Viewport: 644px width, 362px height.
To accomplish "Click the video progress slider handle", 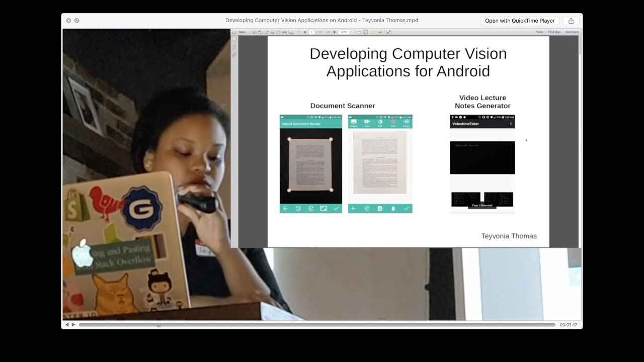I will [x=159, y=325].
